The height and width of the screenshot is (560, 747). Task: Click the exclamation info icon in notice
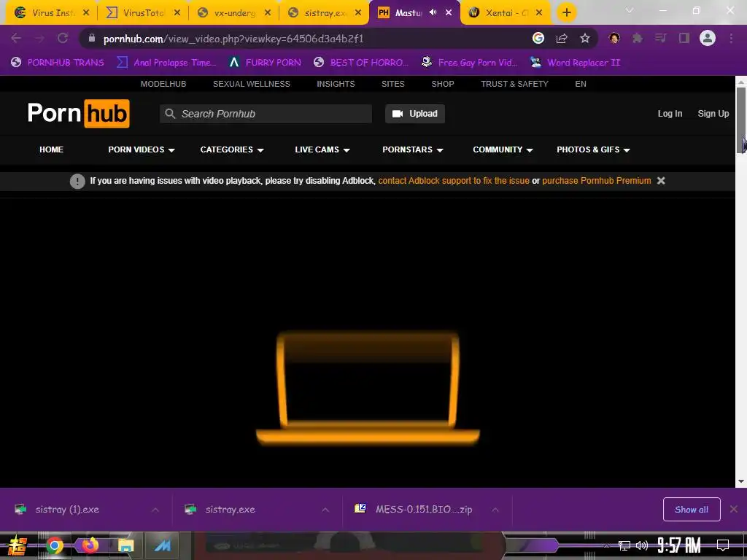point(77,181)
